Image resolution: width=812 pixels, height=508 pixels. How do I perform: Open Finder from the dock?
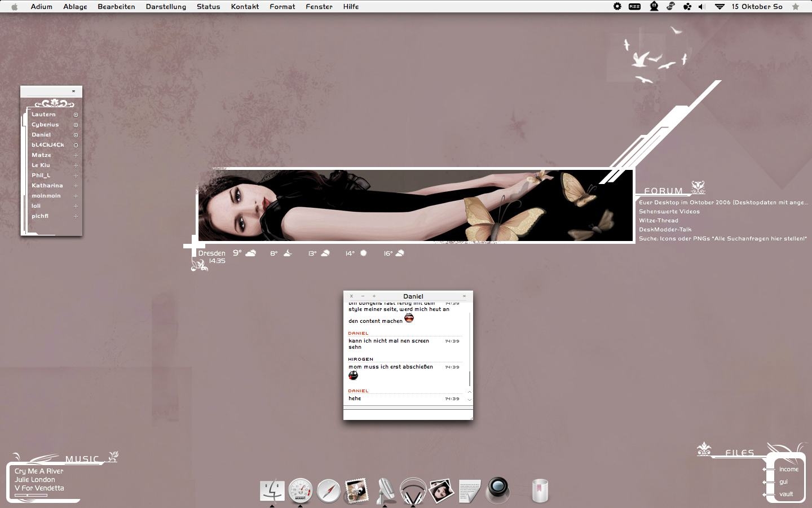272,490
